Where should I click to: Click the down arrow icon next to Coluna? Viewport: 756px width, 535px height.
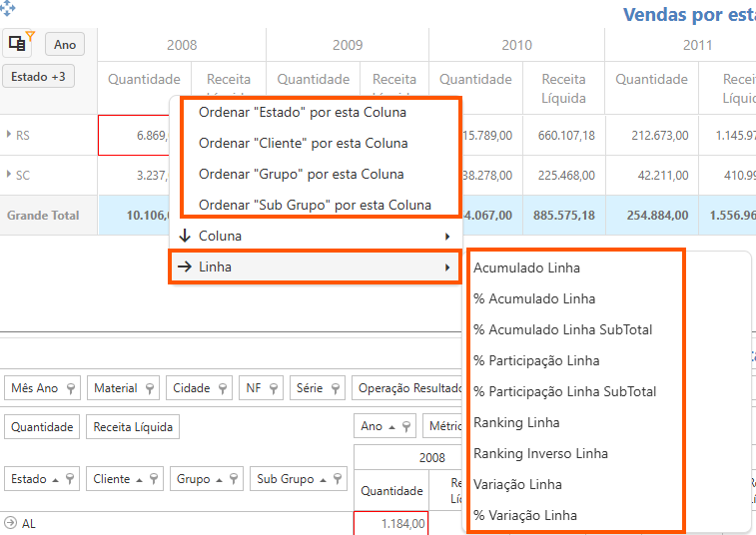click(185, 236)
